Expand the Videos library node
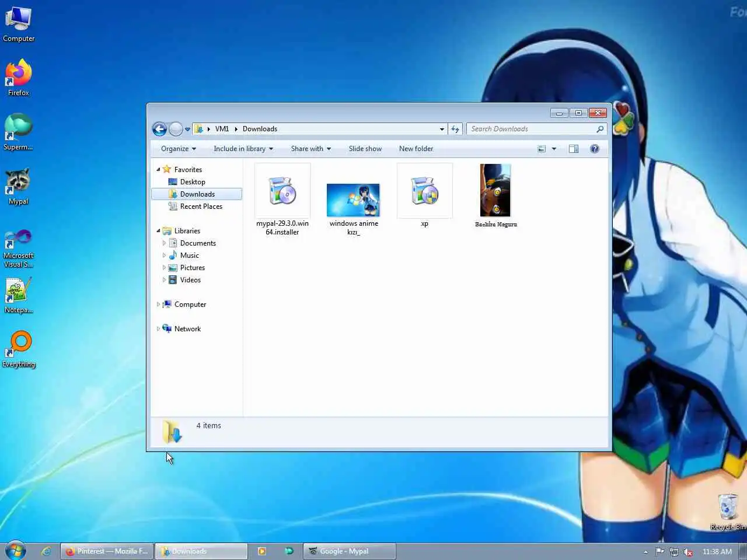747x560 pixels. pyautogui.click(x=164, y=280)
